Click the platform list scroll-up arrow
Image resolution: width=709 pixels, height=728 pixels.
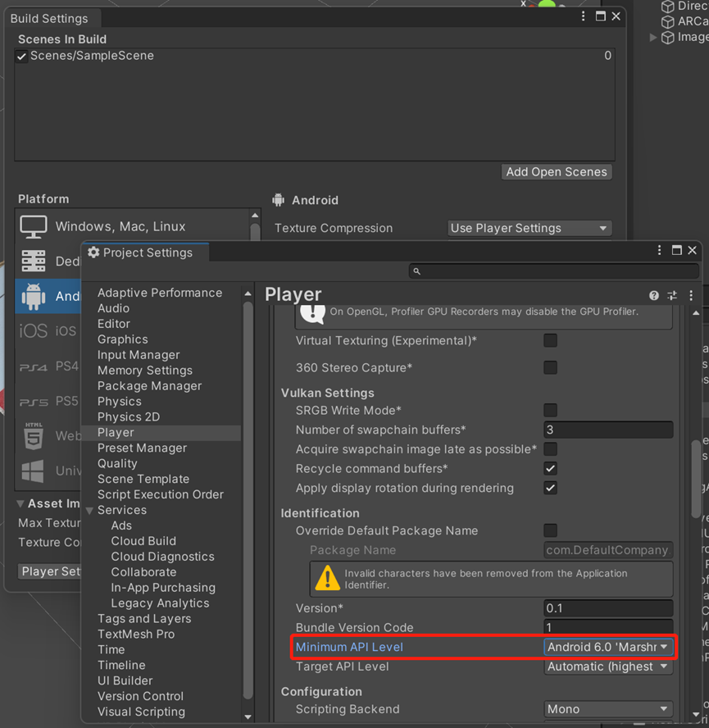pyautogui.click(x=255, y=216)
